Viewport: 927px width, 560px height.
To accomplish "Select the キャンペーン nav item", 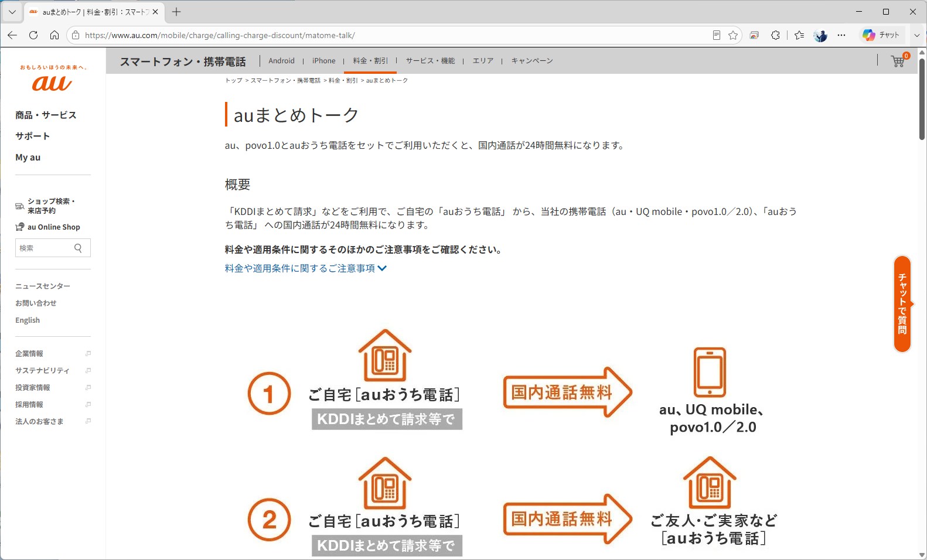I will 532,60.
